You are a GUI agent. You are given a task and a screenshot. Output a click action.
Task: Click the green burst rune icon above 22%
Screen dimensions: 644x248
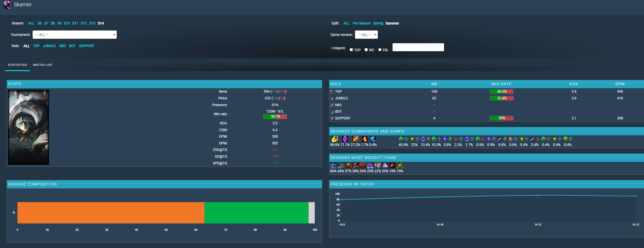click(412, 139)
